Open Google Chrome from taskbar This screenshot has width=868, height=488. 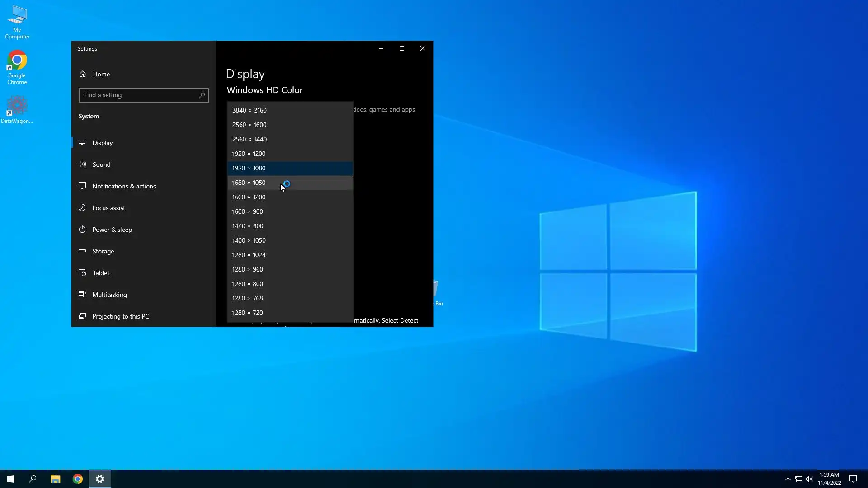coord(78,479)
